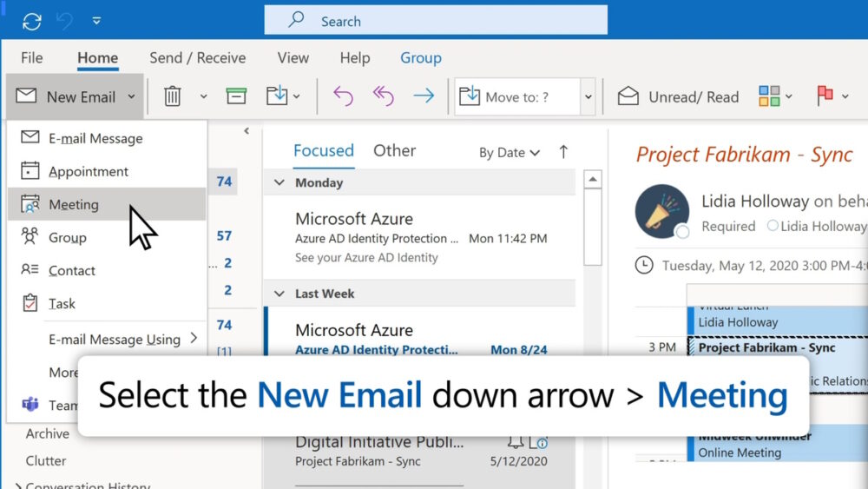This screenshot has width=868, height=489.
Task: Collapse the Monday message group
Action: [x=279, y=182]
